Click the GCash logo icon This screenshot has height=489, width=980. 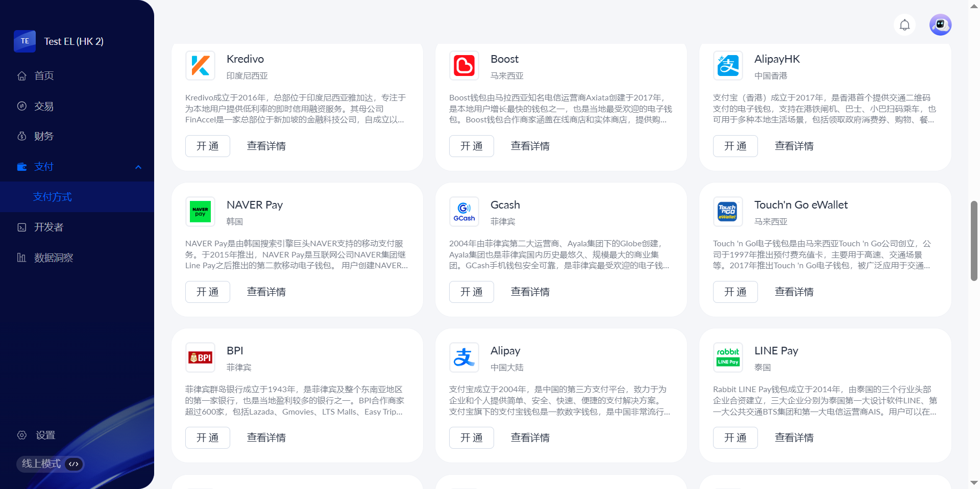tap(464, 212)
